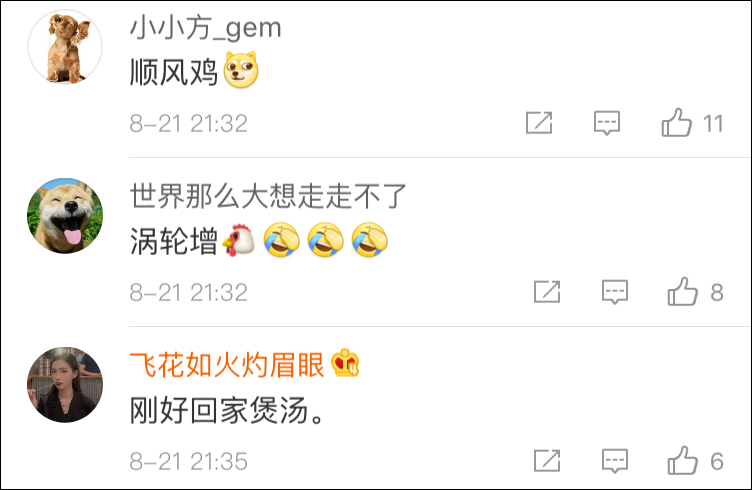The width and height of the screenshot is (752, 490).
Task: Click the like count 11
Action: coord(713,124)
